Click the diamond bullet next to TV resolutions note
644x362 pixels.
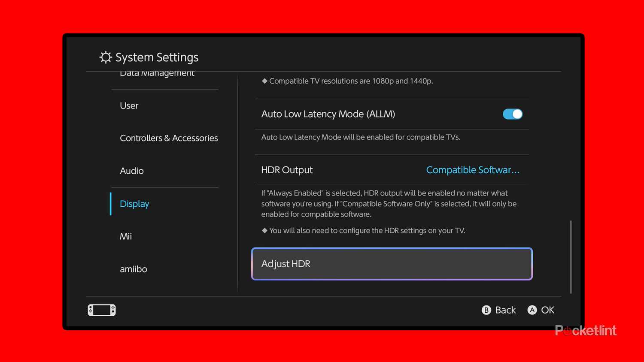point(264,81)
